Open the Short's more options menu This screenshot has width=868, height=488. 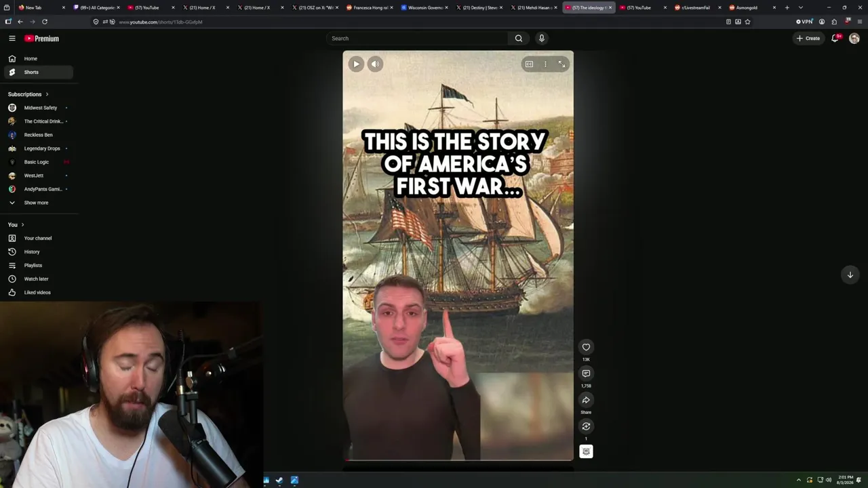tap(545, 64)
